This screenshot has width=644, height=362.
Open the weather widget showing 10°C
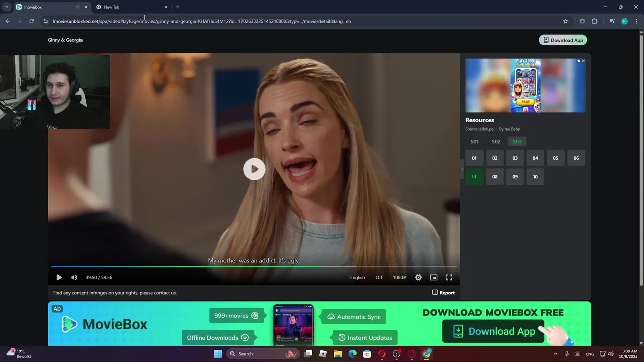[x=19, y=354]
